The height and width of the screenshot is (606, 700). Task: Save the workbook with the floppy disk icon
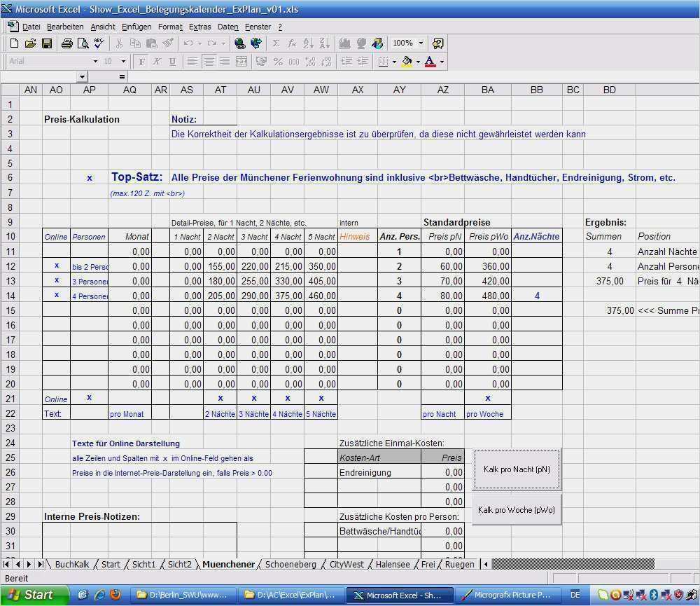[47, 43]
